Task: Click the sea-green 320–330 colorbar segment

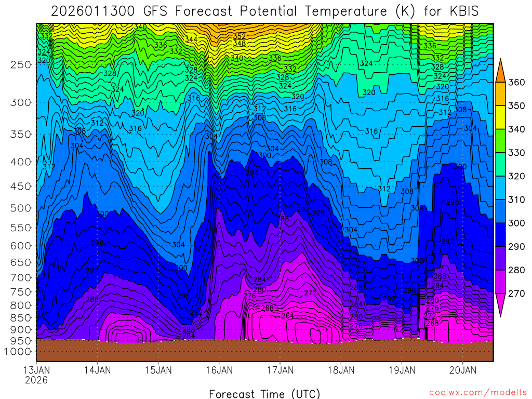Action: (501, 164)
